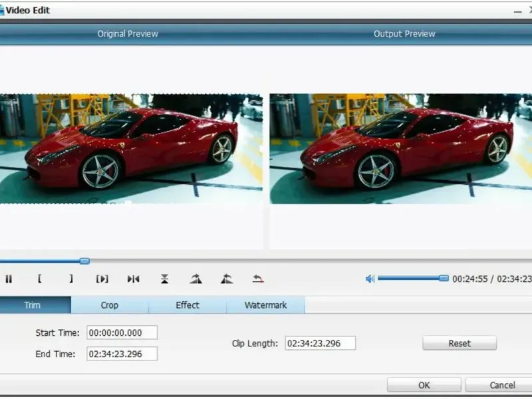Switch to the Trim tab
The width and height of the screenshot is (532, 399).
click(x=33, y=305)
